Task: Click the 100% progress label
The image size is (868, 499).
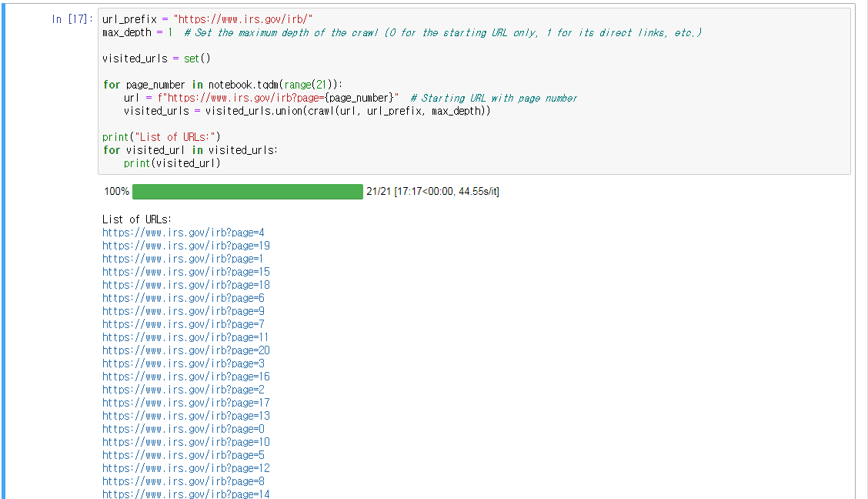Action: 116,192
